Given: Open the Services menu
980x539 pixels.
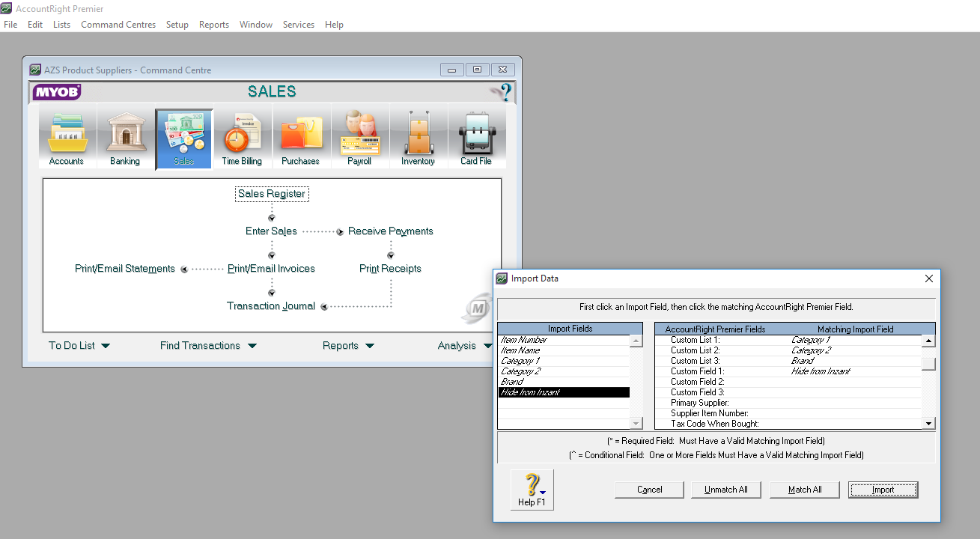Looking at the screenshot, I should tap(299, 25).
